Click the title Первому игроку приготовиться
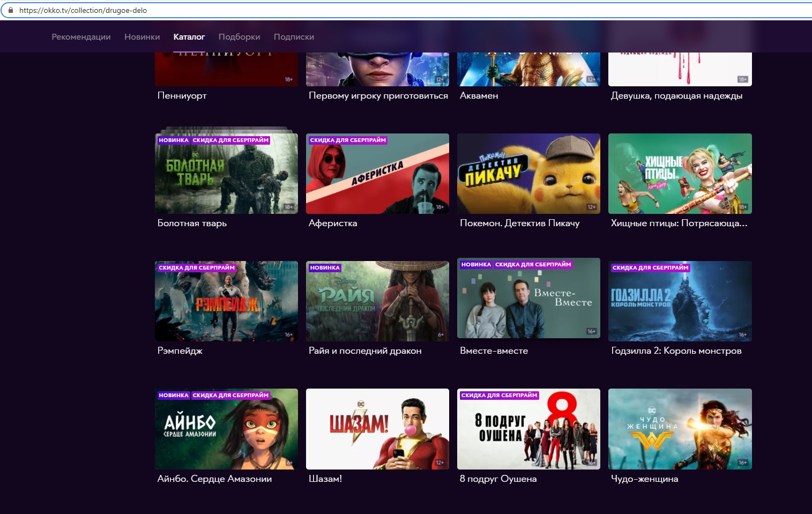This screenshot has height=514, width=812. pyautogui.click(x=378, y=95)
